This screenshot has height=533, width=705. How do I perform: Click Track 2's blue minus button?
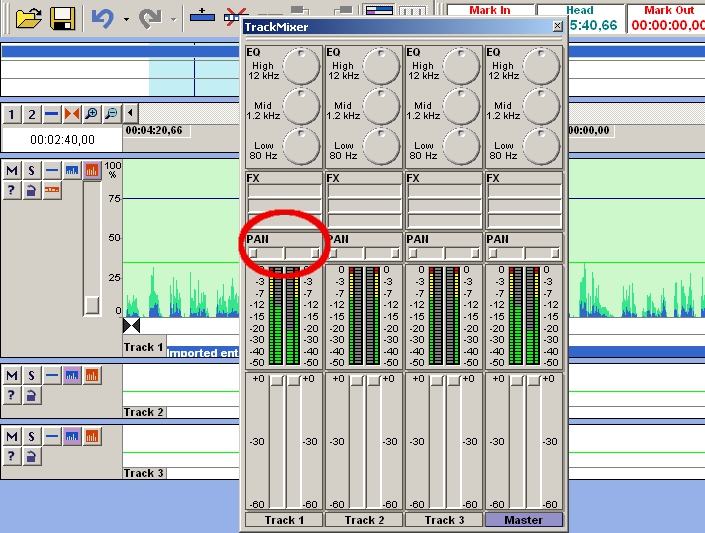[x=52, y=375]
